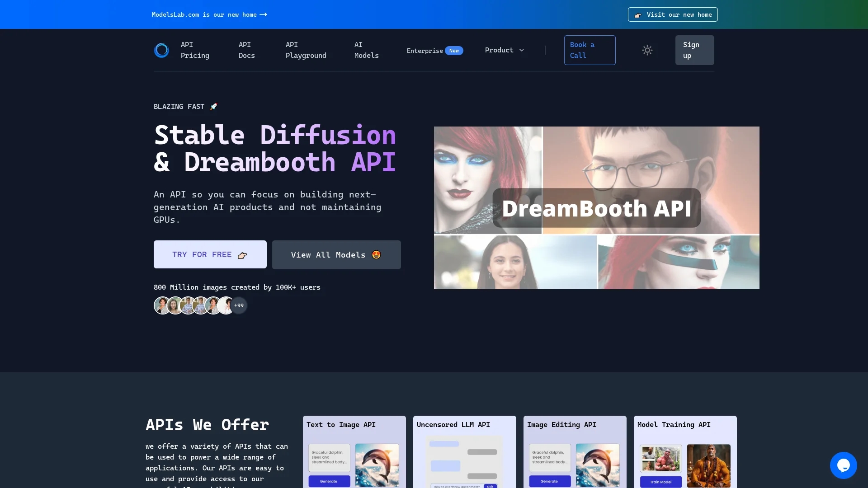
Task: Click View All Models button
Action: 336,255
